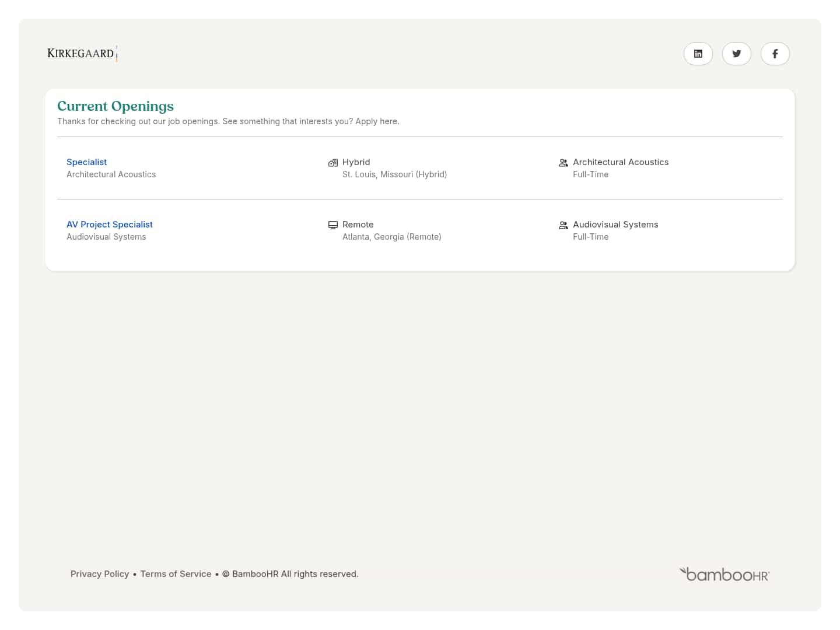Image resolution: width=840 pixels, height=630 pixels.
Task: Click the remote computer icon for AV Project Specialist
Action: point(333,225)
